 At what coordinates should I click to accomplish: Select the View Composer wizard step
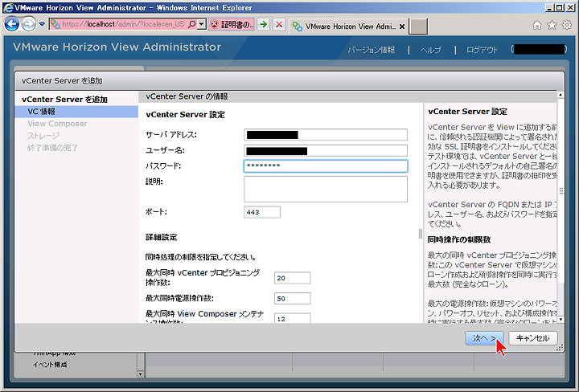coord(57,124)
